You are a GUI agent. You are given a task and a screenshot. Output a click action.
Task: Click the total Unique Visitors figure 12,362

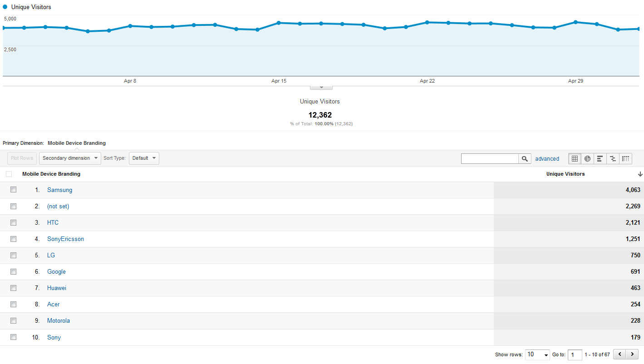pyautogui.click(x=320, y=115)
